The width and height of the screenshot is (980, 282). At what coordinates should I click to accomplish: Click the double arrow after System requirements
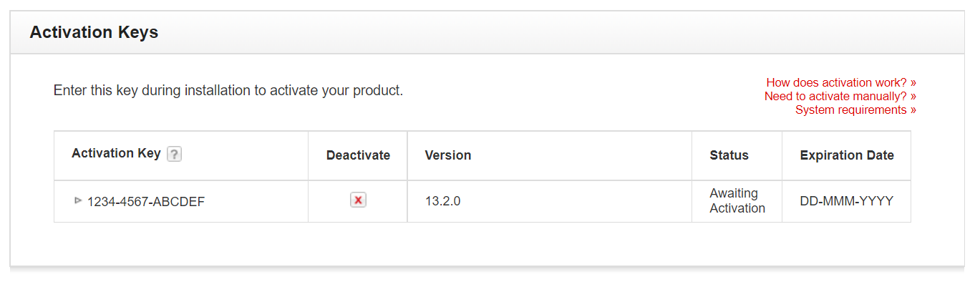click(913, 110)
